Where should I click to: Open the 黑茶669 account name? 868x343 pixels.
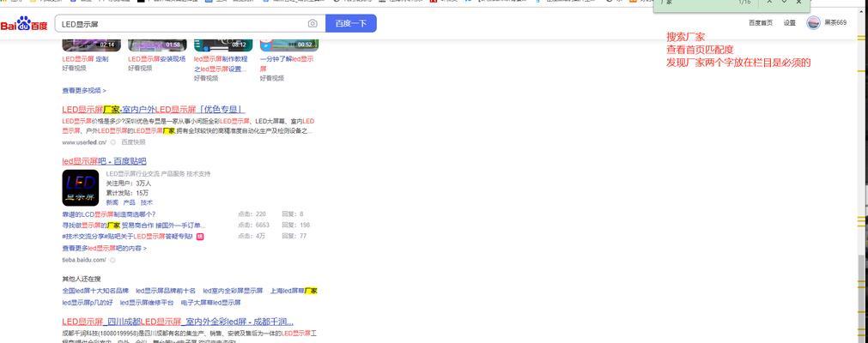coord(835,22)
